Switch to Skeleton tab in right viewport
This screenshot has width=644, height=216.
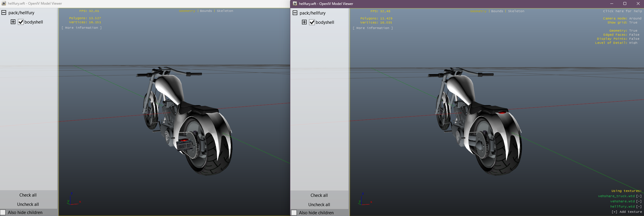(x=516, y=11)
